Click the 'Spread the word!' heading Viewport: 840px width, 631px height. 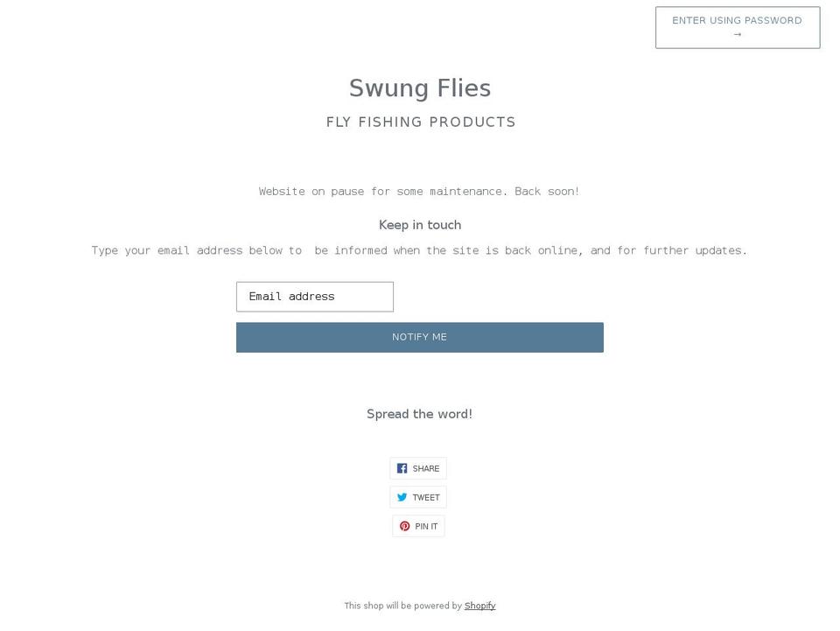click(x=419, y=414)
